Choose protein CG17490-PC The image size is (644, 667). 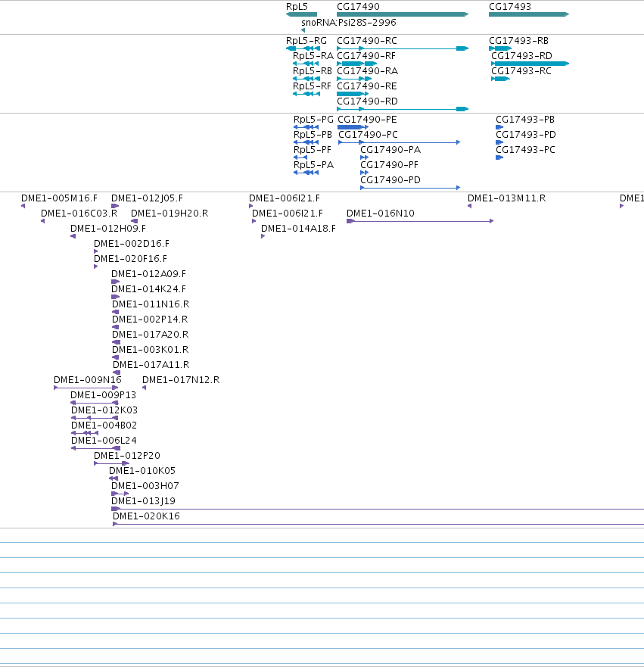click(368, 135)
